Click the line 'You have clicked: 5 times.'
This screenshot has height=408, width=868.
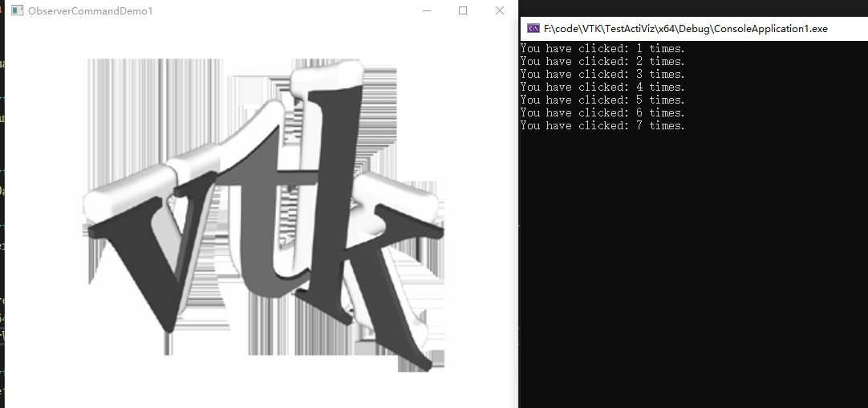[602, 100]
